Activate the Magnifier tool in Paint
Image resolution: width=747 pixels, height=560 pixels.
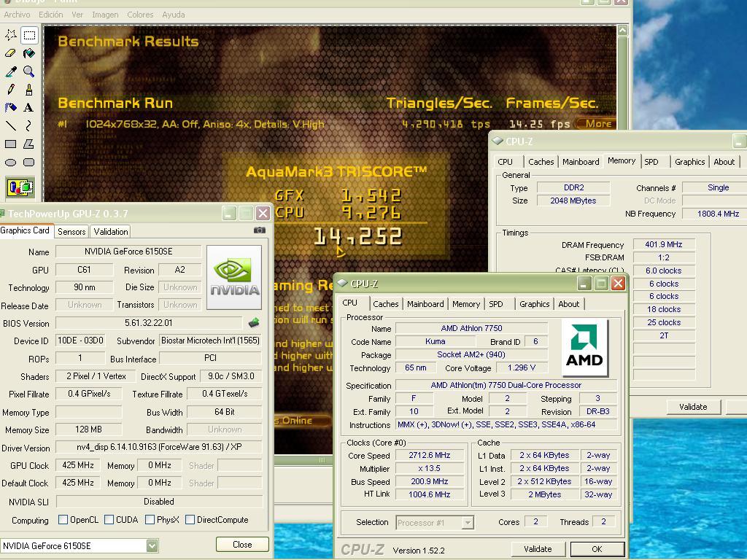click(x=29, y=71)
